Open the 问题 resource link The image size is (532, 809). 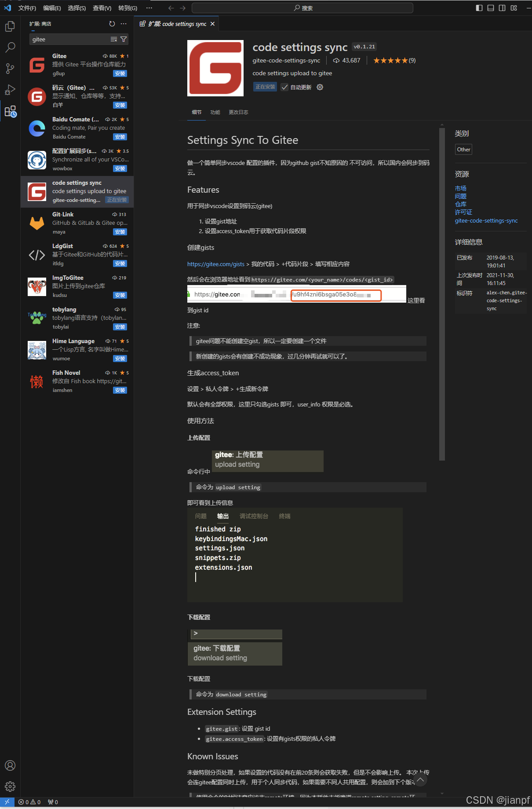tap(460, 196)
